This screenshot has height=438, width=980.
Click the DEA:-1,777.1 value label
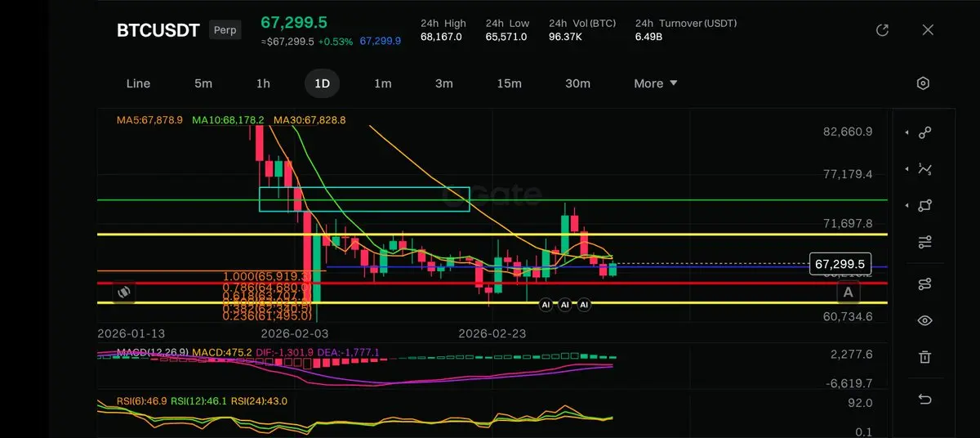click(x=350, y=352)
